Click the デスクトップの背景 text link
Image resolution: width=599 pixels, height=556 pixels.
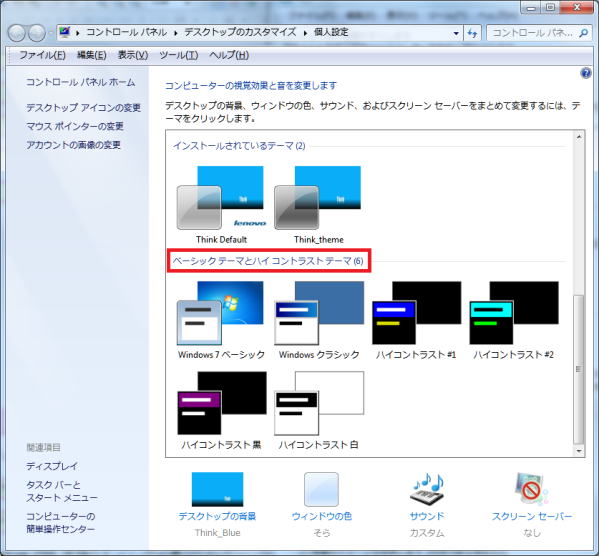(x=217, y=516)
